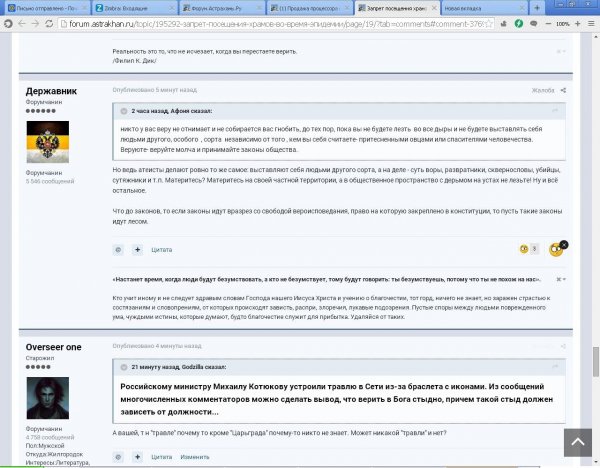This screenshot has width=600, height=468.
Task: Click Жалоба report link on Державник's post
Action: click(x=543, y=90)
